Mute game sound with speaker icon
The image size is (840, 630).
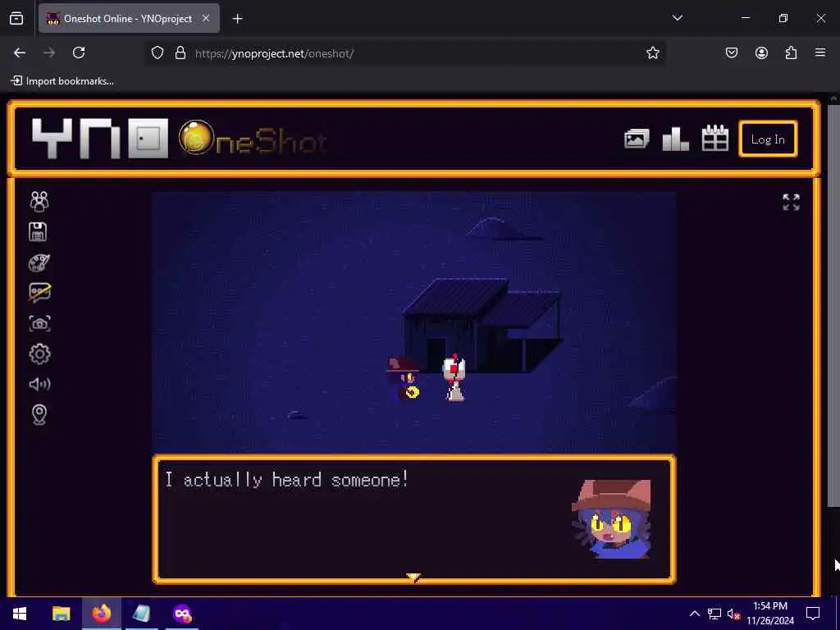click(39, 384)
